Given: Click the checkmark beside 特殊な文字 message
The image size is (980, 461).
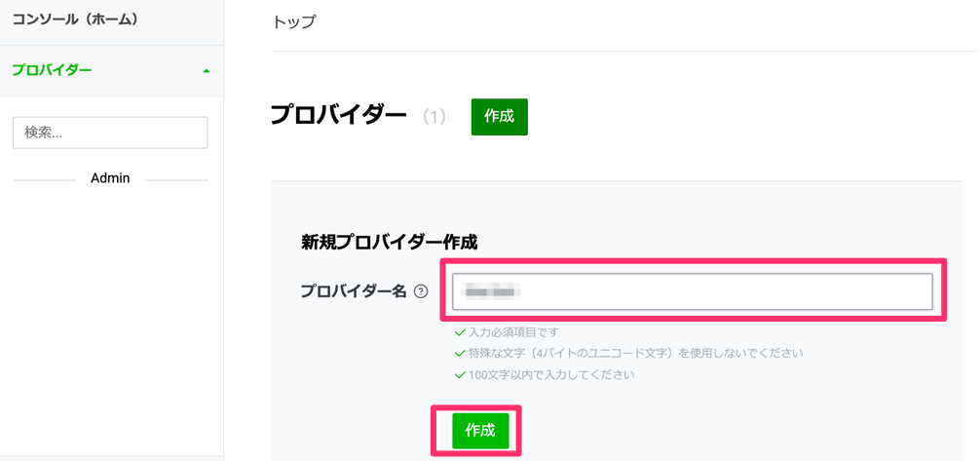Looking at the screenshot, I should pyautogui.click(x=460, y=354).
